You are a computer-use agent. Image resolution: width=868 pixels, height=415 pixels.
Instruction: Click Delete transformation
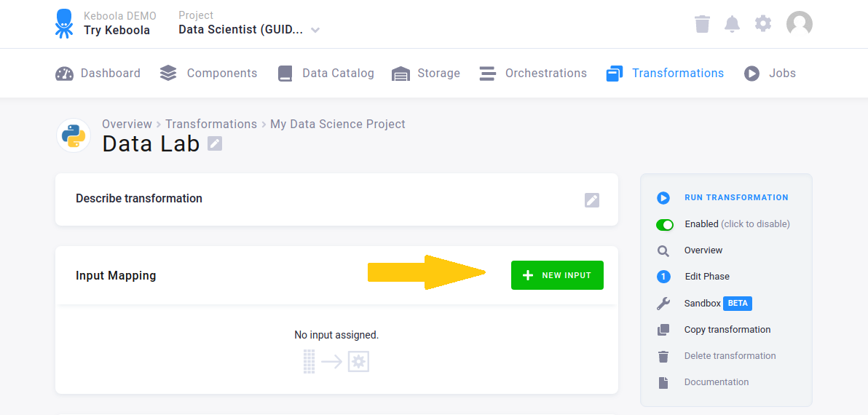tap(730, 356)
